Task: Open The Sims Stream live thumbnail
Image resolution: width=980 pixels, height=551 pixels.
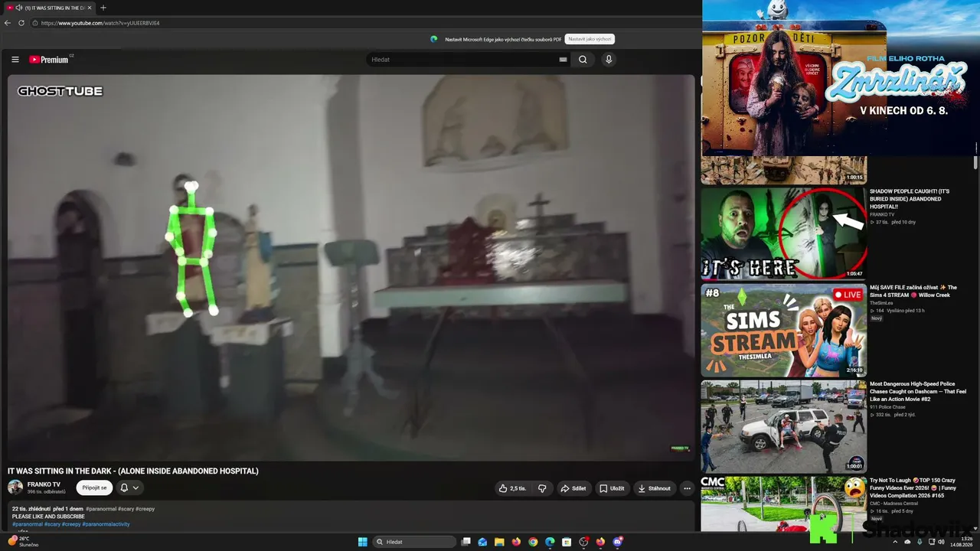Action: 784,331
